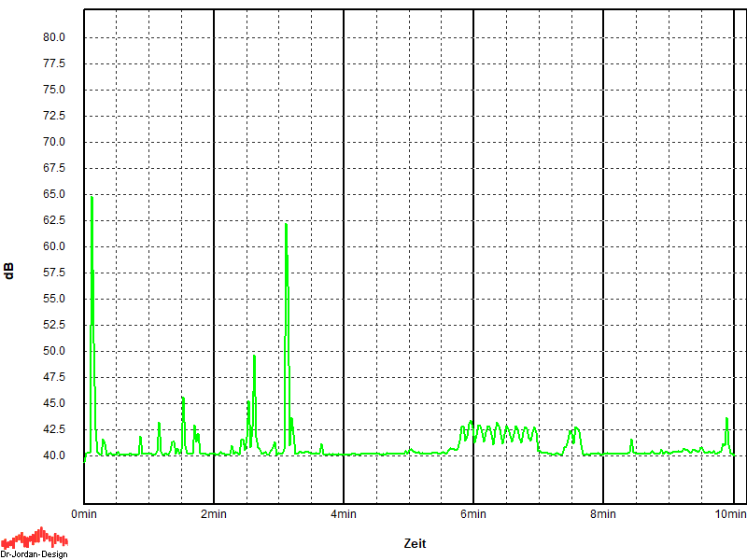Select the 62 dB peak after 3min
Screen dimensions: 747x560
tap(286, 227)
